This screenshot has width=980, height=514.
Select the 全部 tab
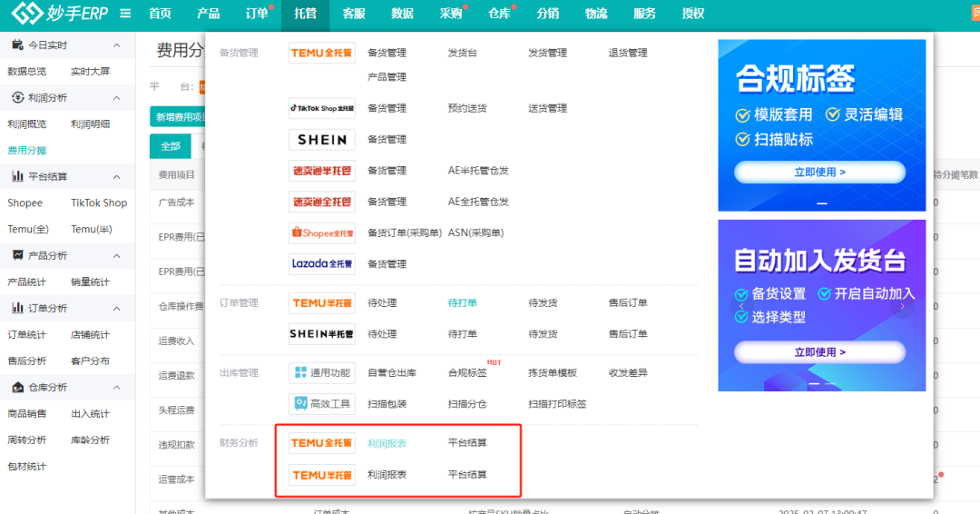pos(171,146)
